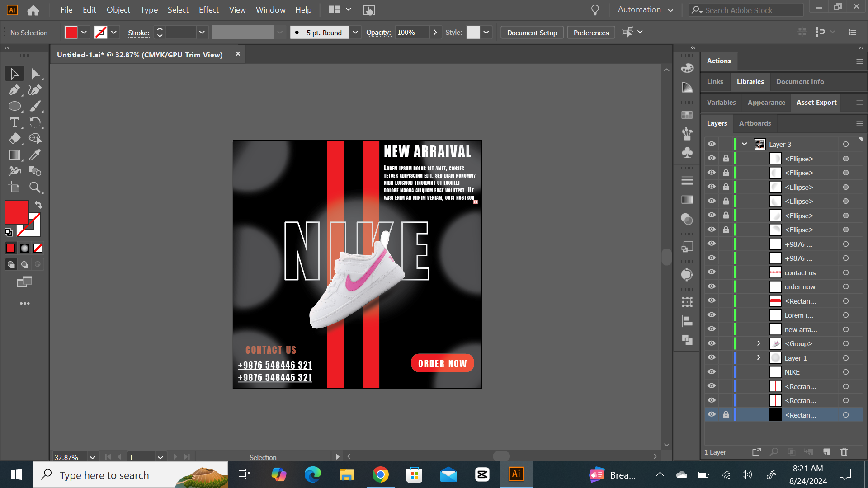Toggle visibility of Layer 1

(x=712, y=358)
